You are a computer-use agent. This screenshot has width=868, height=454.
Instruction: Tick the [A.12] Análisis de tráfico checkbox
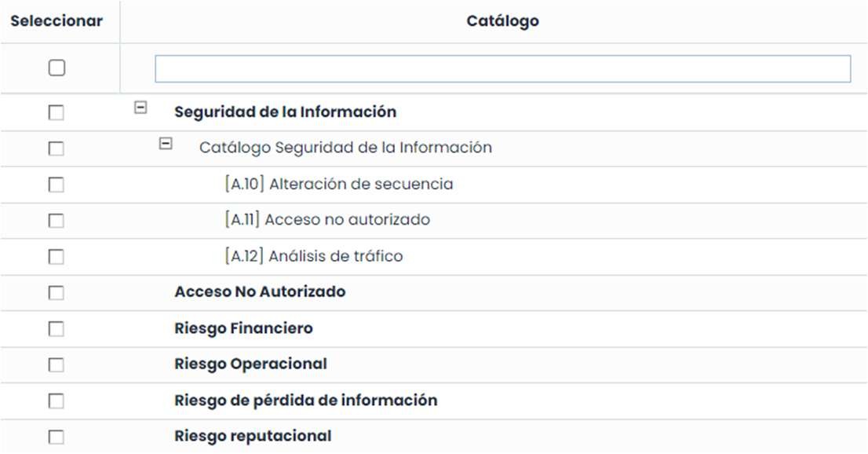coord(57,257)
